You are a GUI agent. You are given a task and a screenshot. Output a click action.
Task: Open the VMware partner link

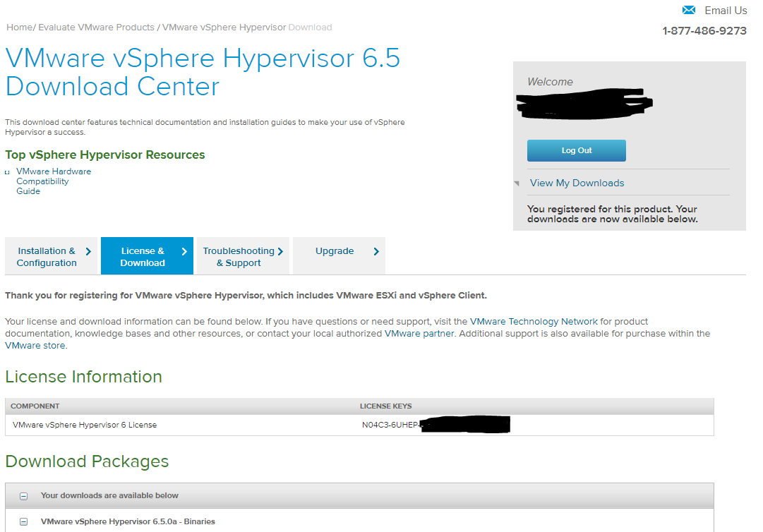[x=419, y=334]
